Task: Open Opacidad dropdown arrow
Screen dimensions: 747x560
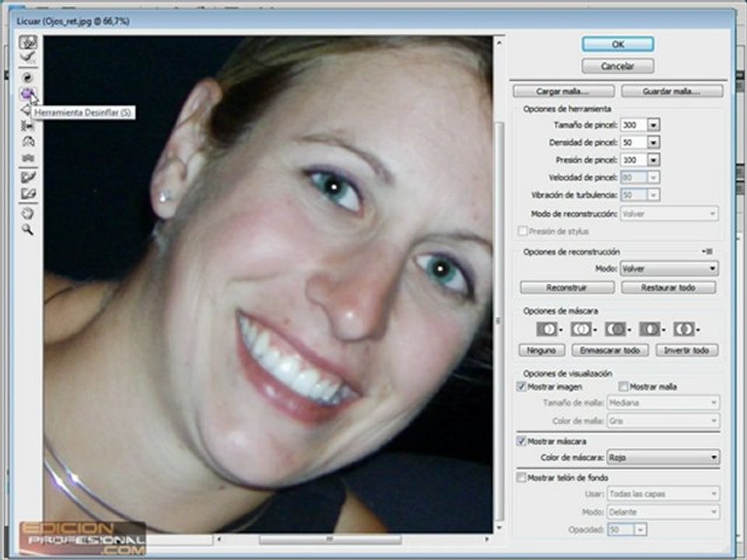Action: coord(640,530)
